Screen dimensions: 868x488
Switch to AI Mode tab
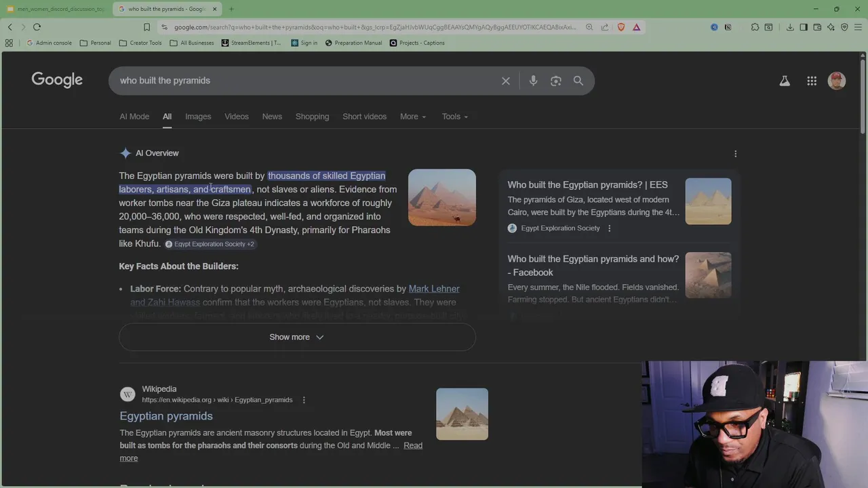[x=134, y=117]
